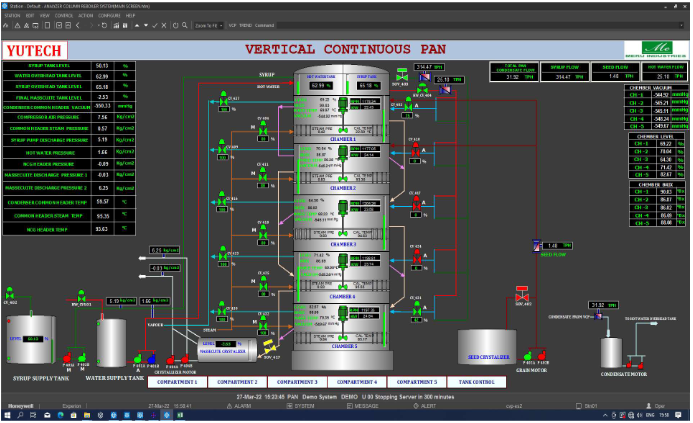The width and height of the screenshot is (693, 423).
Task: Open the Zoom To Fit dropdown
Action: (x=209, y=26)
